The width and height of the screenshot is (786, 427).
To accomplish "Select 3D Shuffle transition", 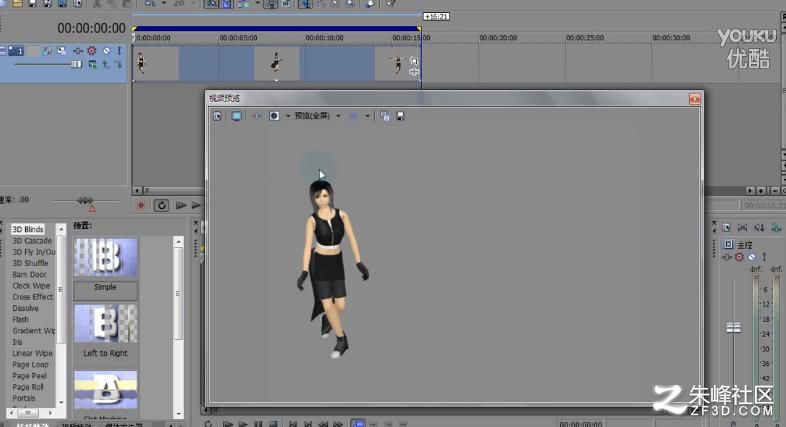I will tap(30, 263).
